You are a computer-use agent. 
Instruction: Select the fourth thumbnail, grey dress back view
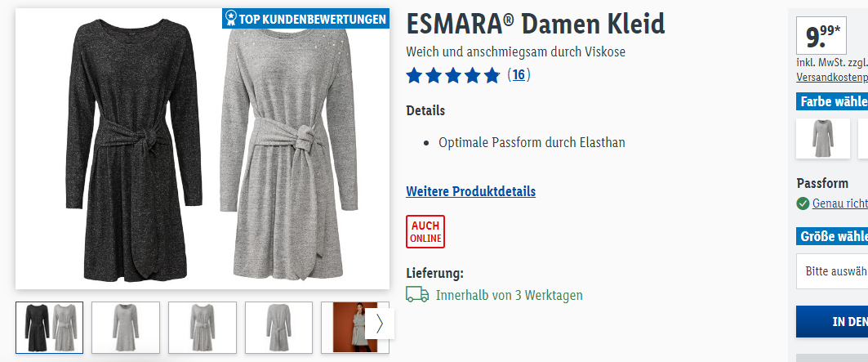278,328
